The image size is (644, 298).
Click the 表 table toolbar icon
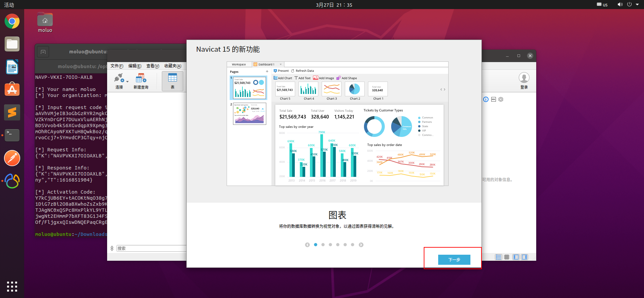(173, 81)
